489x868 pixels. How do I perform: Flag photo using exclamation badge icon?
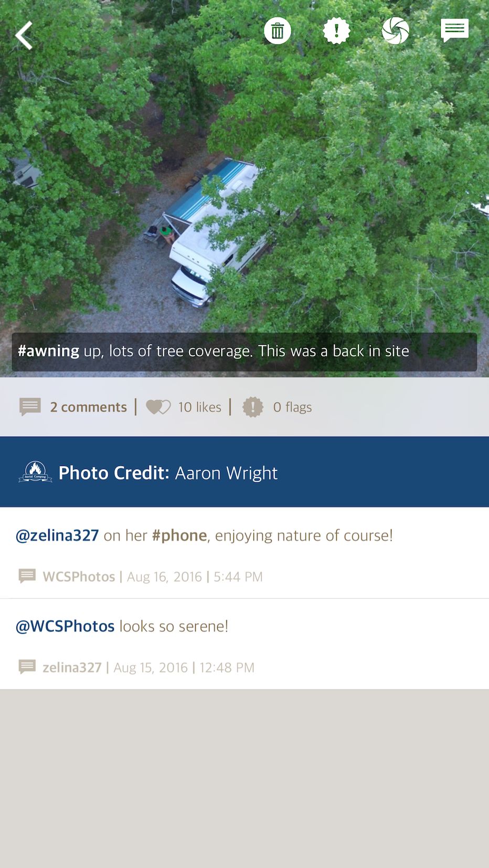(336, 31)
